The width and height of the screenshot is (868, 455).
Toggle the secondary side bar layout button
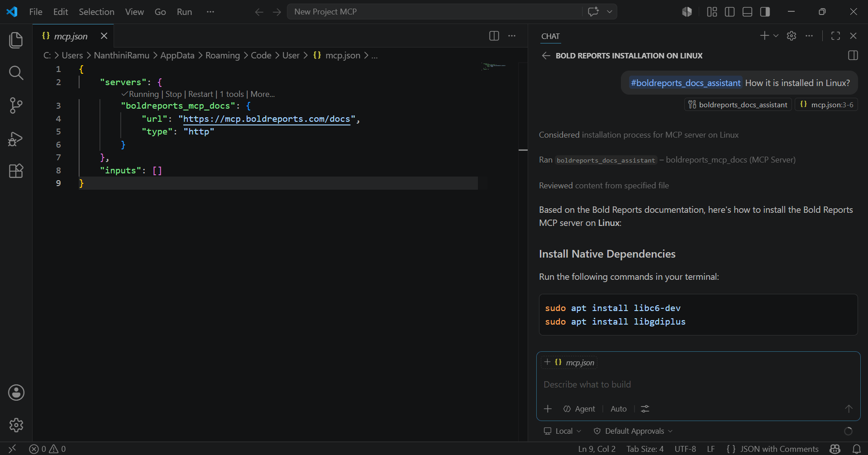[x=765, y=12]
